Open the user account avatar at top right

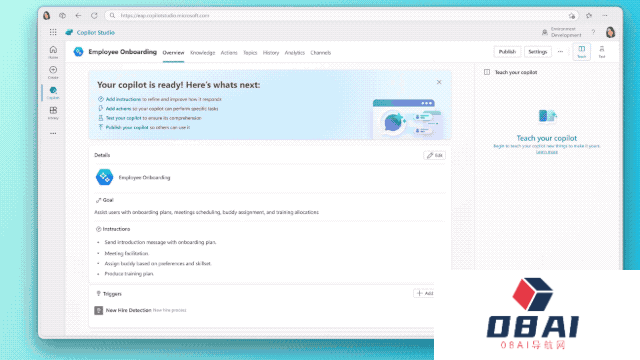pyautogui.click(x=610, y=32)
